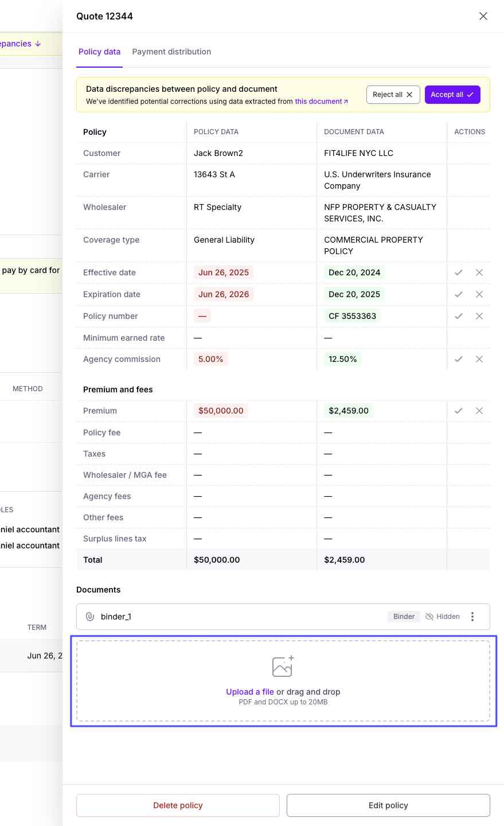Viewport: 504px width, 826px height.
Task: Click 'RT Specialty' wholesaler value
Action: pos(218,207)
